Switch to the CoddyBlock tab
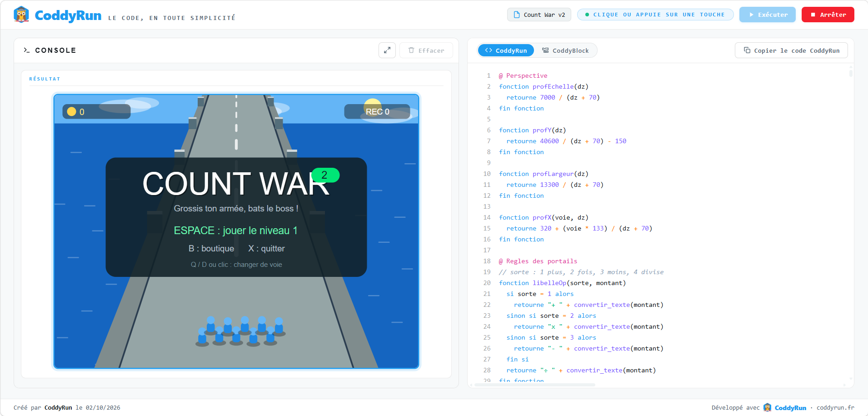Viewport: 868px width, 416px height. click(x=565, y=50)
